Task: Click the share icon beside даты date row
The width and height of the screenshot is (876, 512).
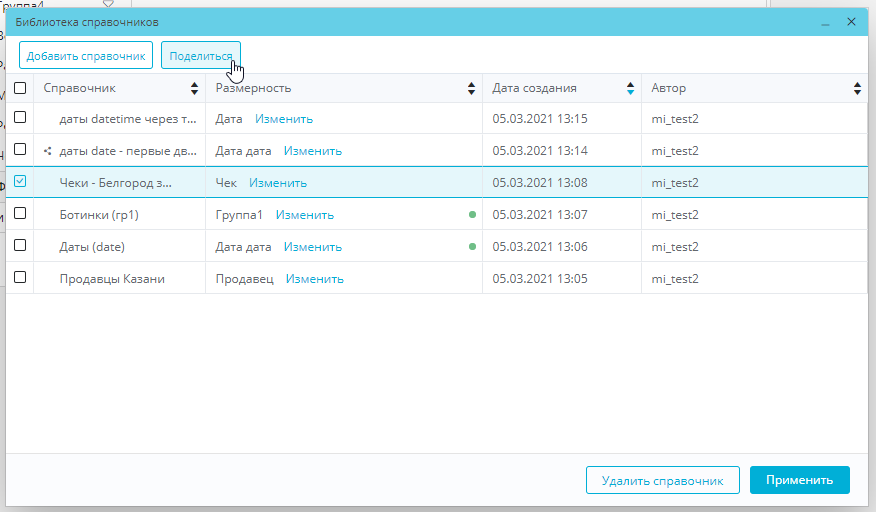Action: [48, 151]
